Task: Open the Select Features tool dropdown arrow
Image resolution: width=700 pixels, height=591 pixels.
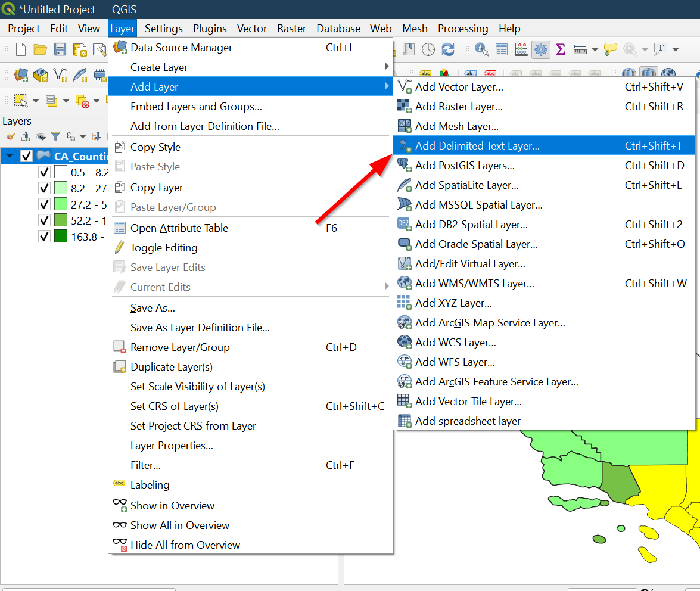Action: tap(36, 101)
